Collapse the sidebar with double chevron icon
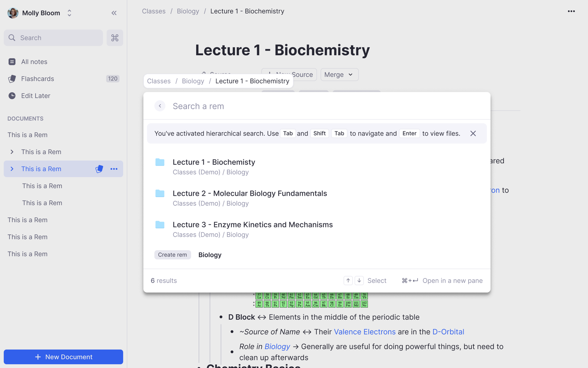The height and width of the screenshot is (368, 588). pyautogui.click(x=114, y=13)
